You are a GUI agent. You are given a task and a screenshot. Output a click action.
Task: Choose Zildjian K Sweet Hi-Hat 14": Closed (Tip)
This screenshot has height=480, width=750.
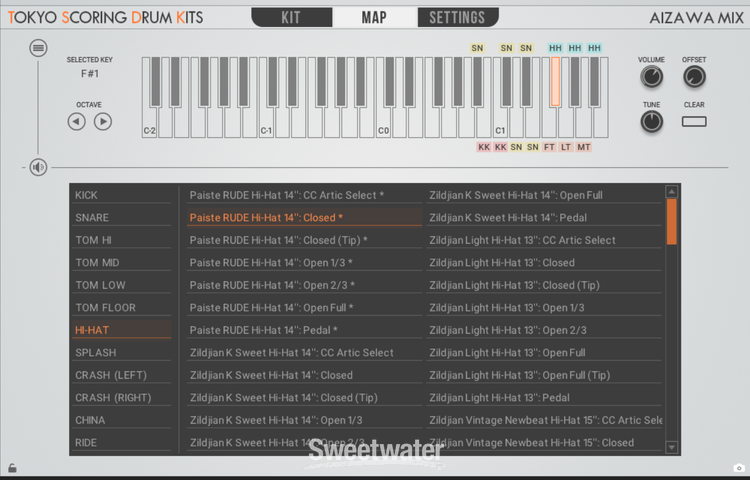304,397
